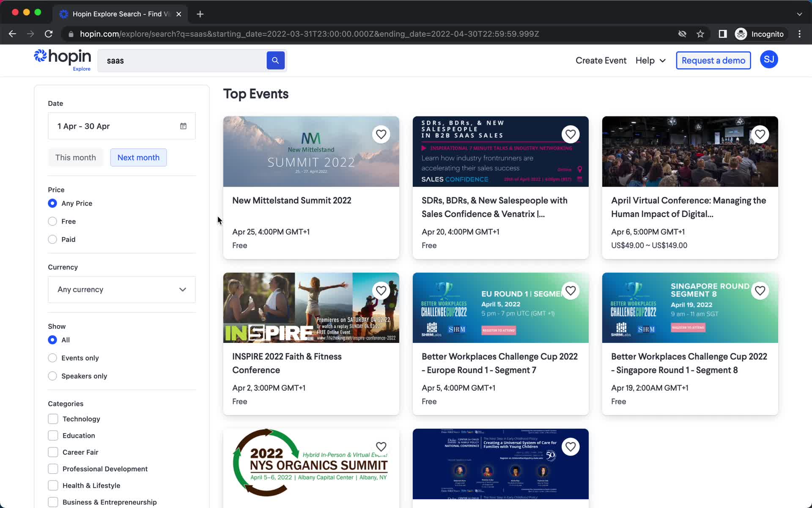Viewport: 812px width, 508px height.
Task: Open the Hopin Explore logo home link
Action: 63,60
